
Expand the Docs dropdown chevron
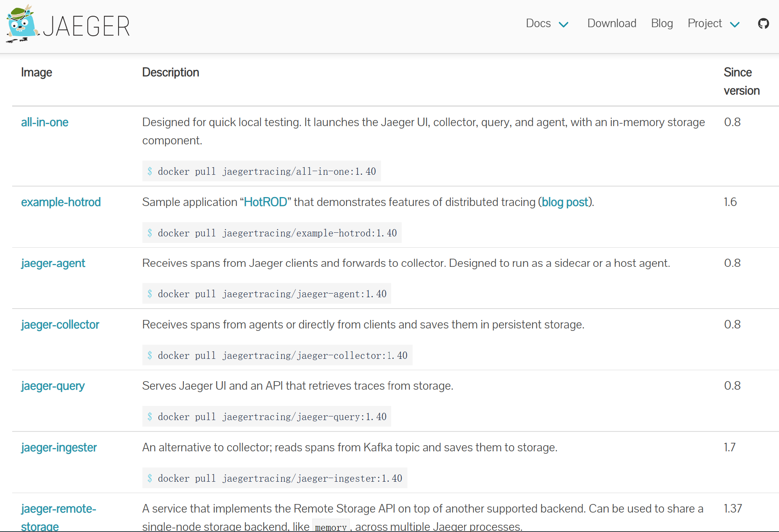pos(564,24)
